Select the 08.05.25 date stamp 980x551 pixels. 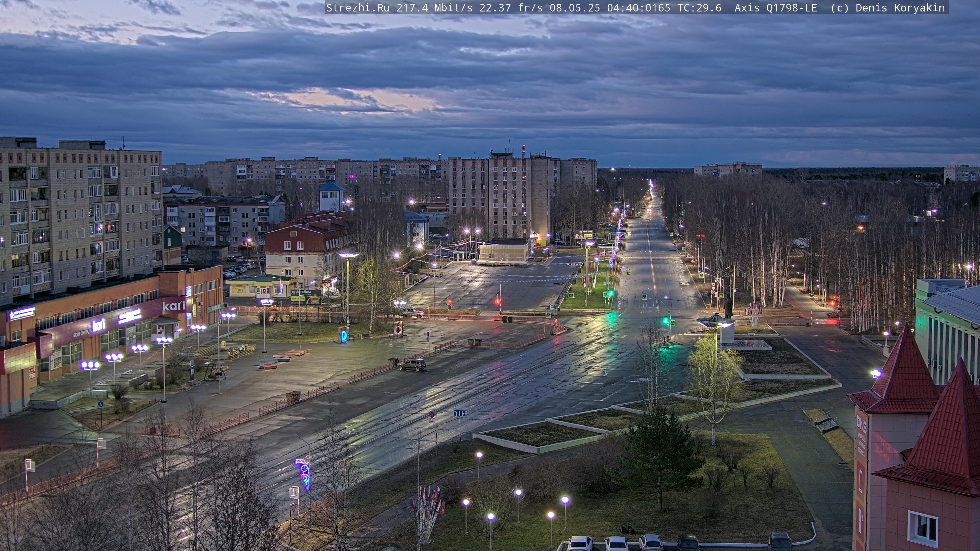574,8
